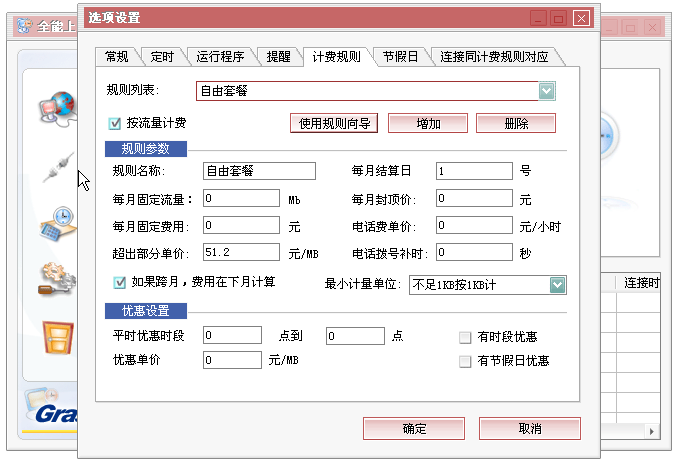Enable the 有节假日优惠 checkbox
674x463 pixels.
465,361
